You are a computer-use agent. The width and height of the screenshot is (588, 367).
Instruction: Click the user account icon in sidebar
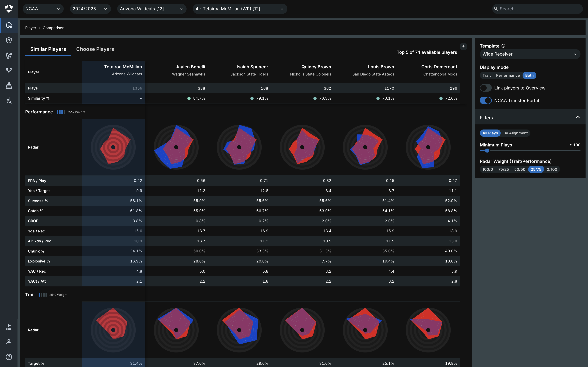pyautogui.click(x=9, y=342)
